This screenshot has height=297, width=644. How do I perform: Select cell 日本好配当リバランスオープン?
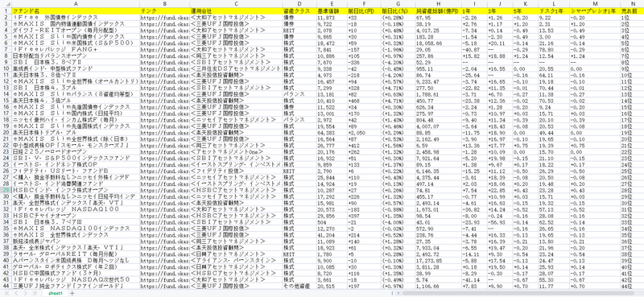coord(76,56)
